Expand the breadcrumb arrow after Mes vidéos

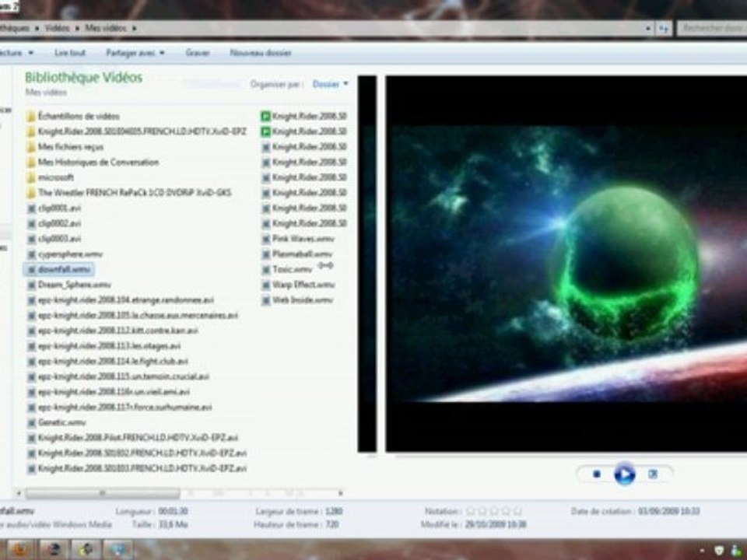[x=135, y=29]
